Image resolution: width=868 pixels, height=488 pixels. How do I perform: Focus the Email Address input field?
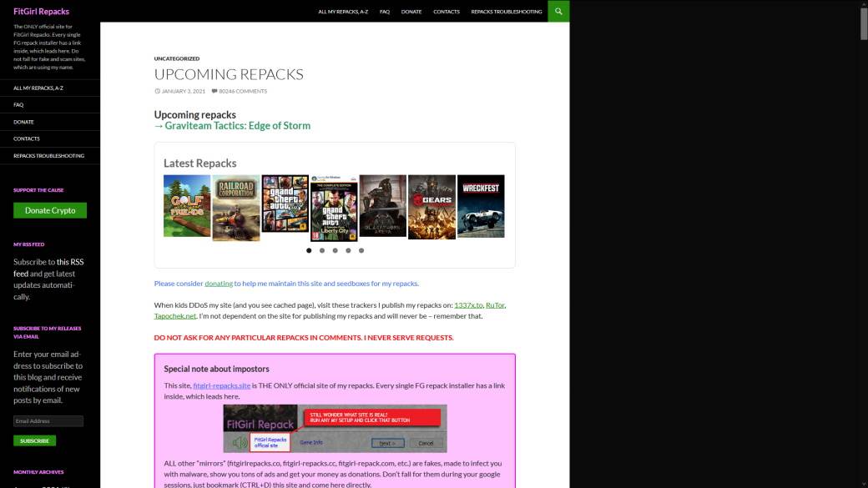pos(48,421)
